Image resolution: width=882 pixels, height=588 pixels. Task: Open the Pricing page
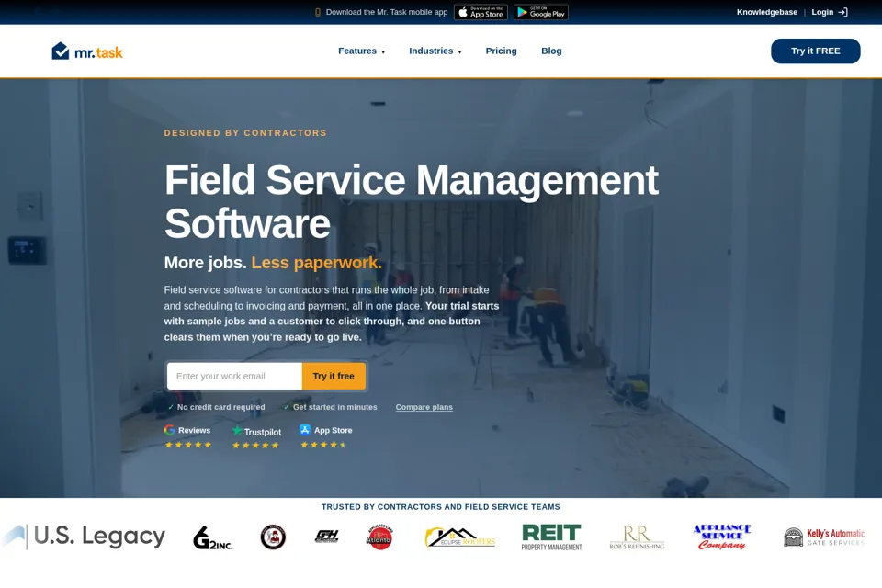(x=502, y=51)
